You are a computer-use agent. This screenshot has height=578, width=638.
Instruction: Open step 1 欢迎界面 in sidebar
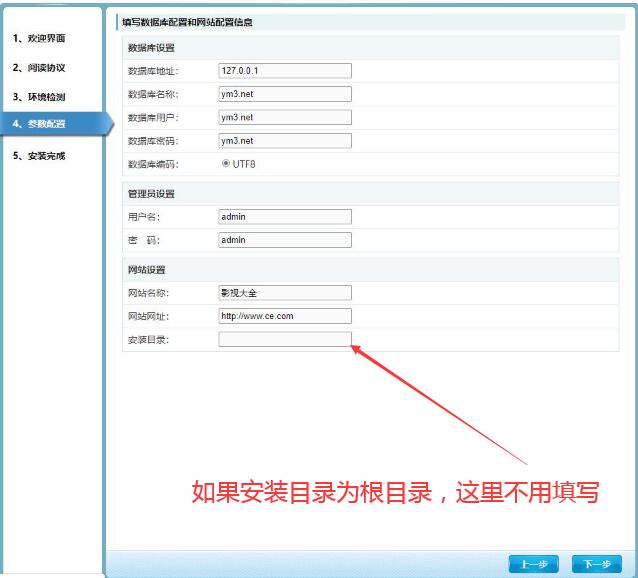[x=39, y=38]
